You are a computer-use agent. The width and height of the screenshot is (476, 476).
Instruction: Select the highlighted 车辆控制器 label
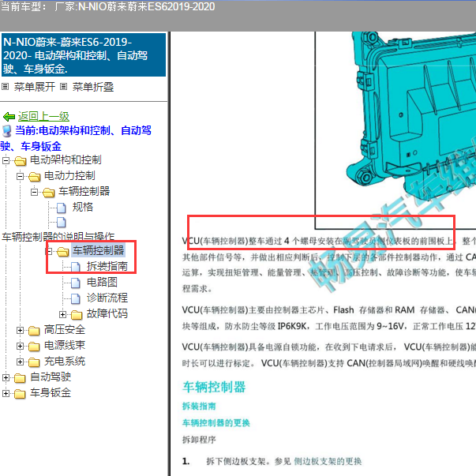(99, 250)
